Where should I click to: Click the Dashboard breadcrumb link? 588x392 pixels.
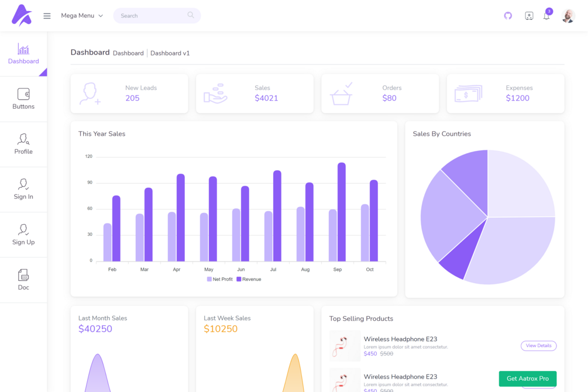[128, 53]
